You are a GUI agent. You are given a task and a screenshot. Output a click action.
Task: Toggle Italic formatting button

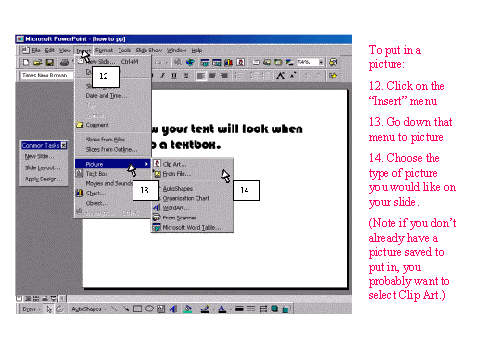tap(162, 76)
